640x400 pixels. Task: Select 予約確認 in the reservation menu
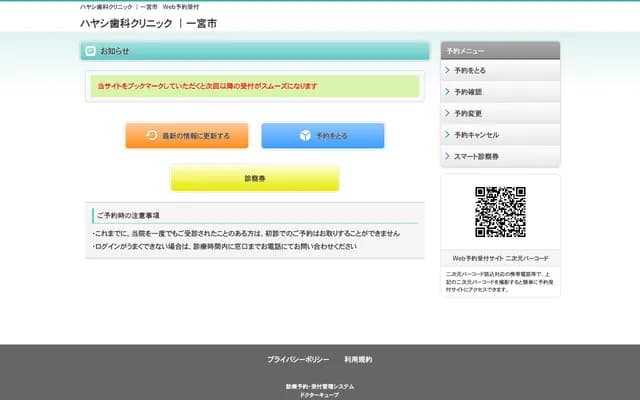(x=468, y=92)
